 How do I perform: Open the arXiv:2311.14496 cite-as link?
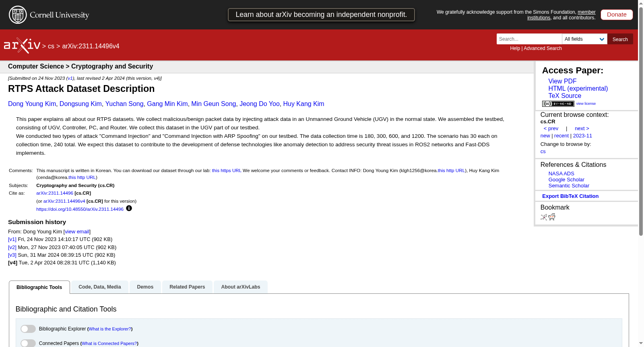[x=55, y=193]
